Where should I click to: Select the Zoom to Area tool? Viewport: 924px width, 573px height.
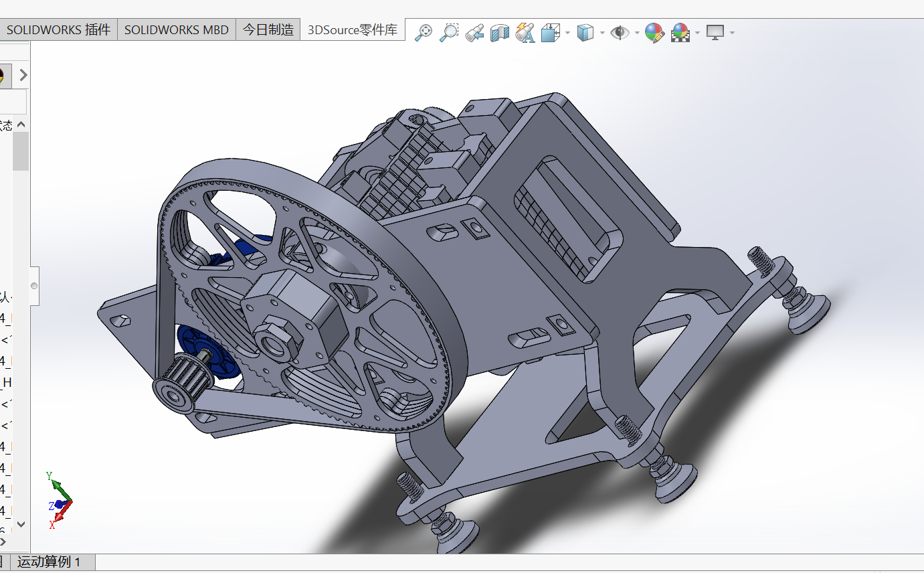449,32
